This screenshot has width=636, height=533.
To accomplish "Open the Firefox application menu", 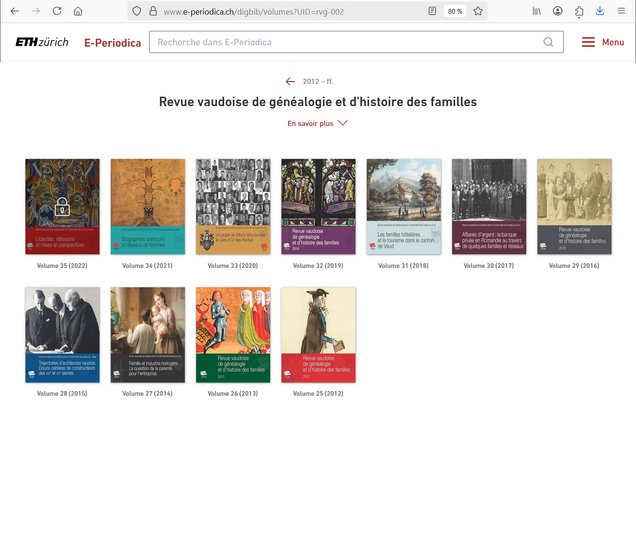I will point(621,11).
